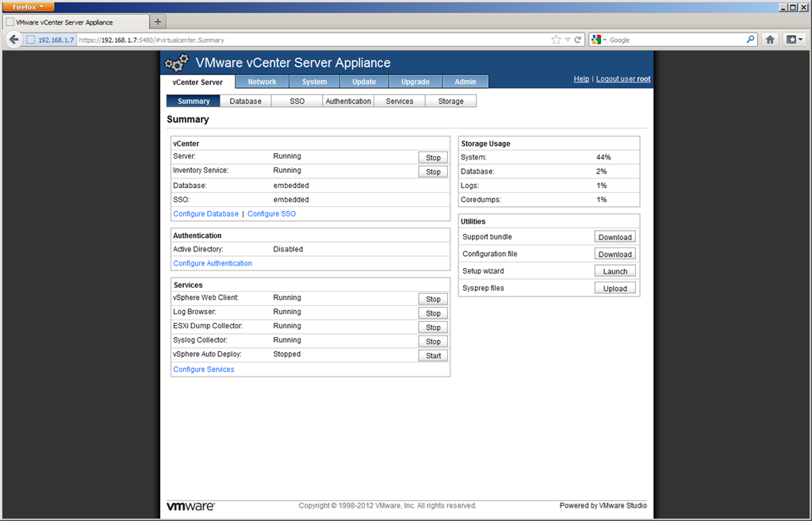
Task: Launch the Setup wizard
Action: click(x=615, y=271)
